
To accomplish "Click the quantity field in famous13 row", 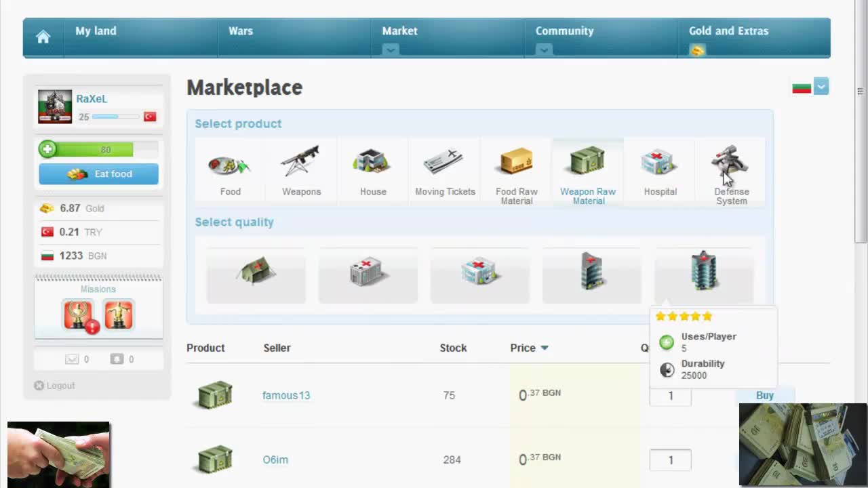I will [x=671, y=395].
